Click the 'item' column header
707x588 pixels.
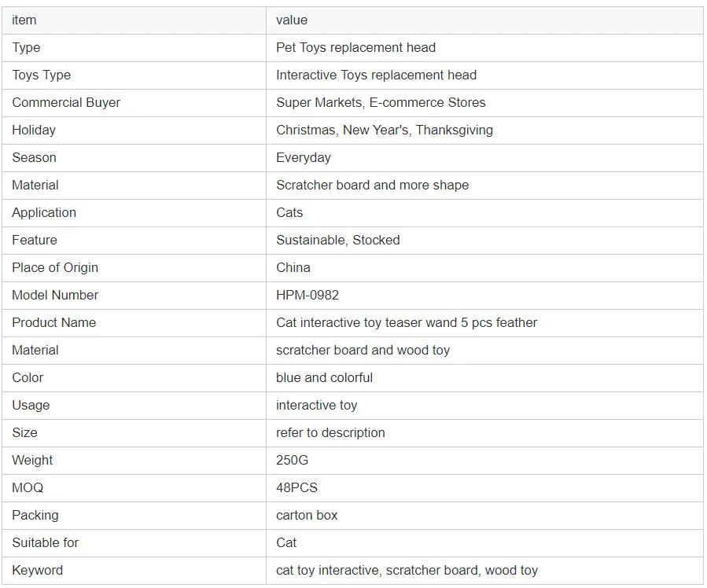pos(24,20)
